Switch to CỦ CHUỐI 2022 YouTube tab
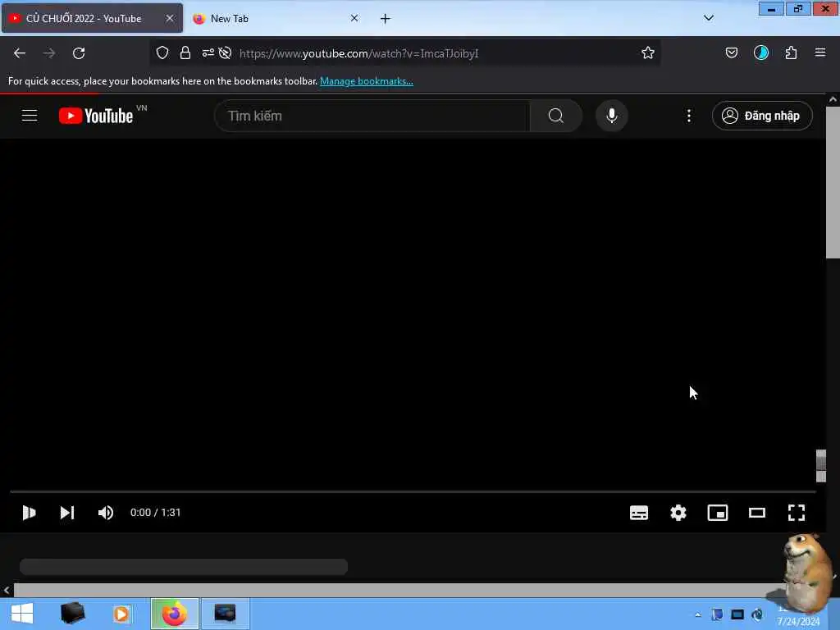840x630 pixels. 92,18
